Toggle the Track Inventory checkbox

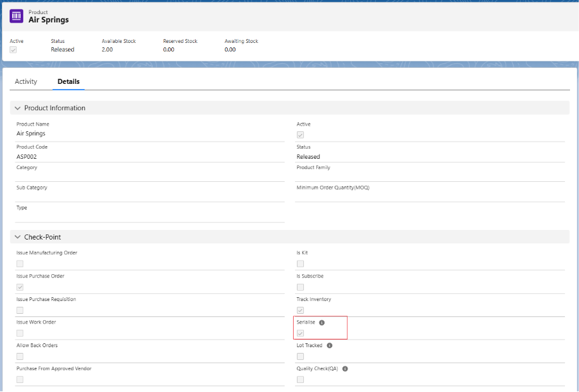pyautogui.click(x=300, y=310)
